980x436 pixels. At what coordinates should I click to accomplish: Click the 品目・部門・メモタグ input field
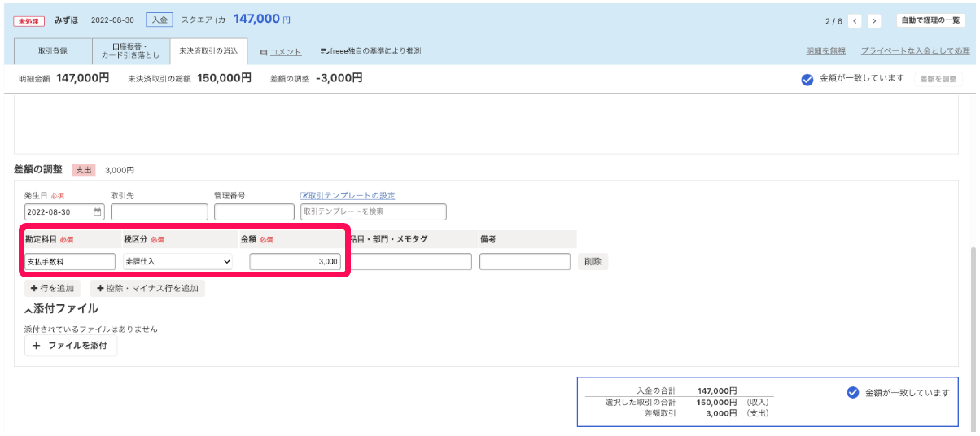point(411,262)
